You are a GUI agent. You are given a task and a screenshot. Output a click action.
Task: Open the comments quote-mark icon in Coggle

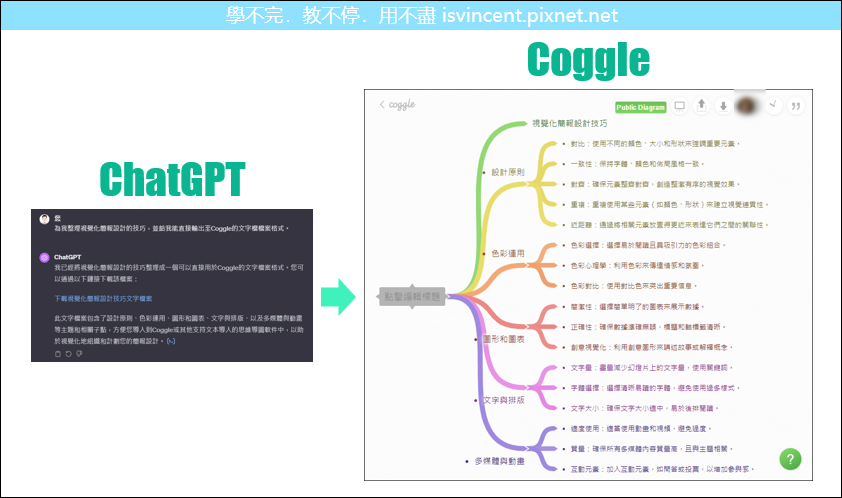pos(795,106)
